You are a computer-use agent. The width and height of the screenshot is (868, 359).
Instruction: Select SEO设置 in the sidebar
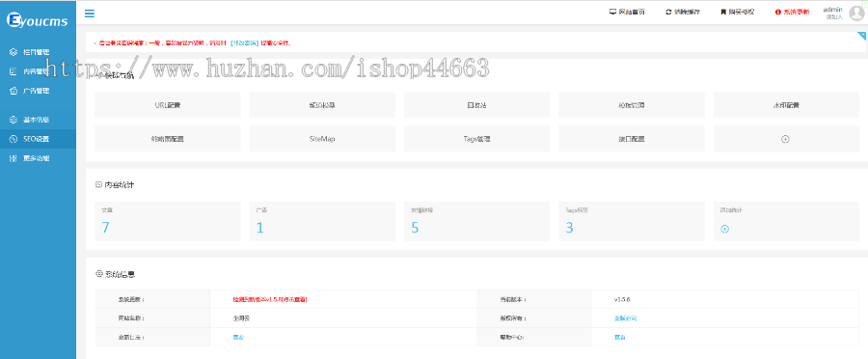[x=38, y=139]
